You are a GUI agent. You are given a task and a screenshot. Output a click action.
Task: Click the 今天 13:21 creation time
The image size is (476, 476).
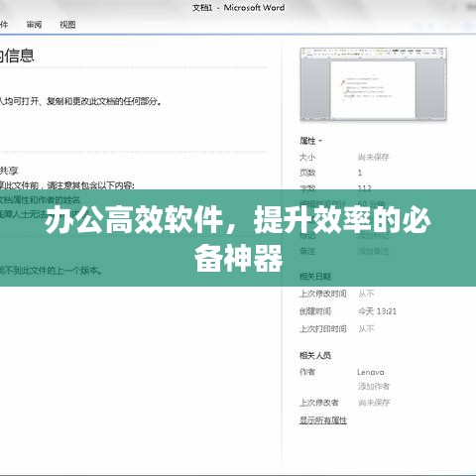(x=377, y=311)
